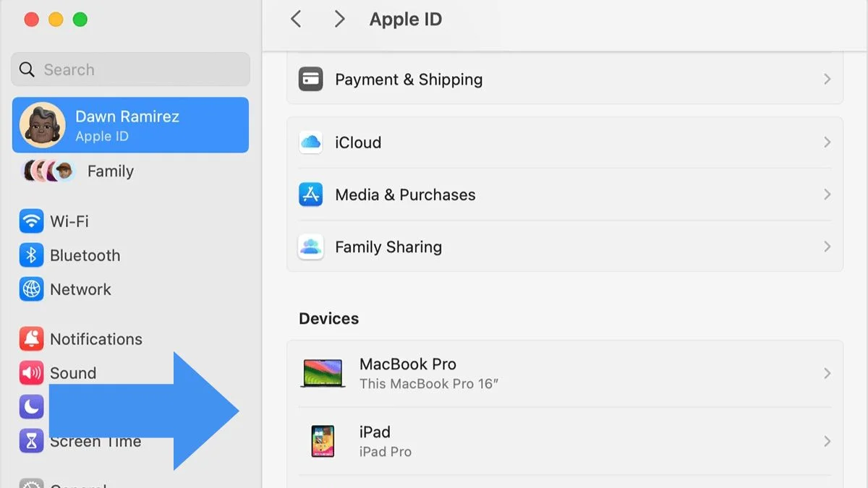Screen dimensions: 868x488
Task: Click the Screen Time hourglass icon
Action: [32, 441]
